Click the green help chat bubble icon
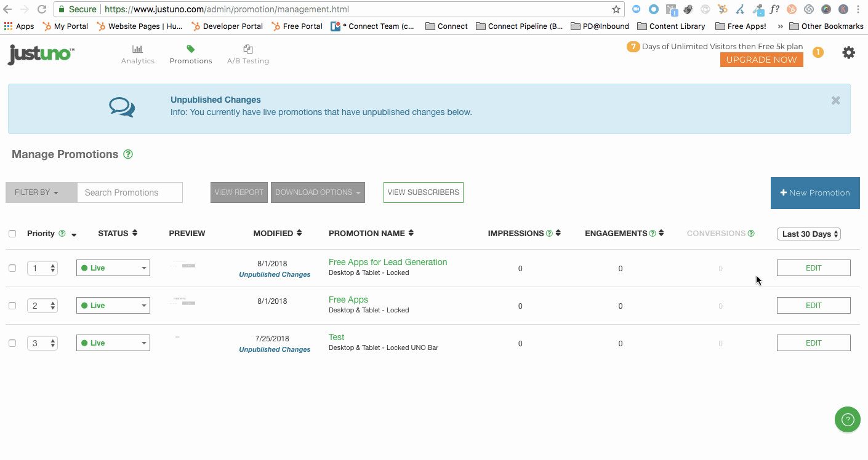This screenshot has width=868, height=460. pyautogui.click(x=847, y=420)
